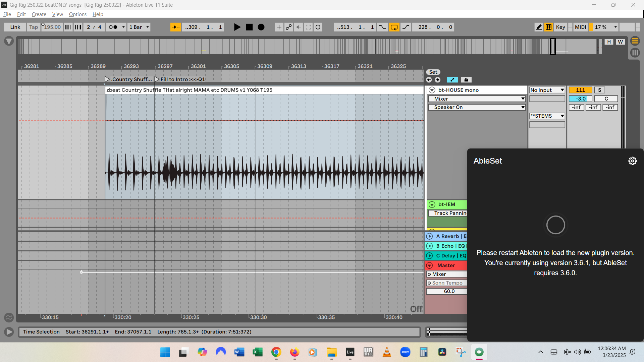Adjust track volume -3.0 field
The image size is (644, 362).
click(x=580, y=99)
